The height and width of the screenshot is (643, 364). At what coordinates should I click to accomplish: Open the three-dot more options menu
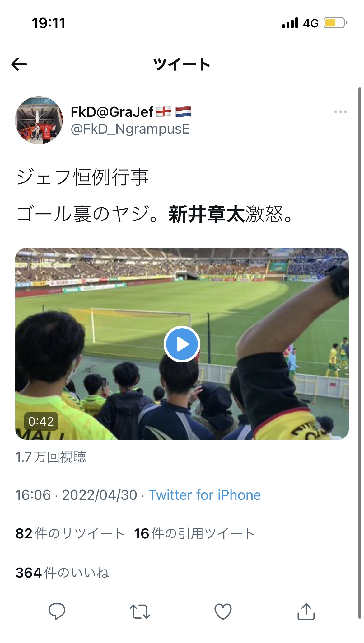(340, 112)
